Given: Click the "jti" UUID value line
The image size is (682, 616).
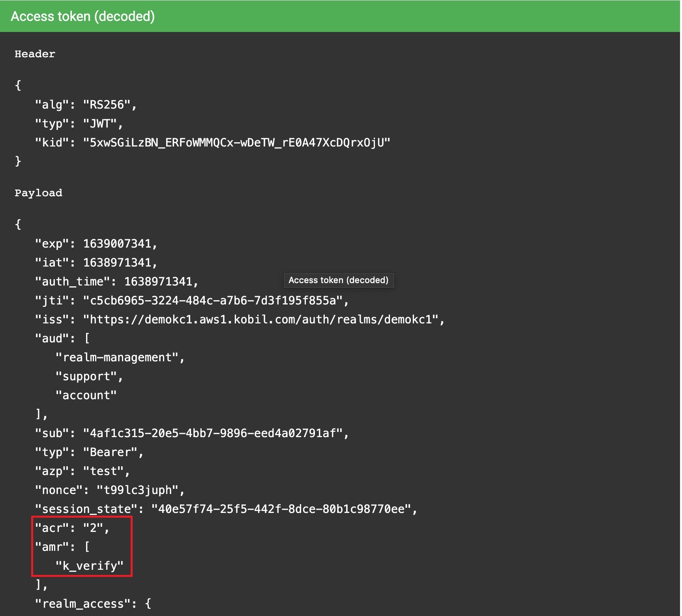Looking at the screenshot, I should tap(192, 300).
